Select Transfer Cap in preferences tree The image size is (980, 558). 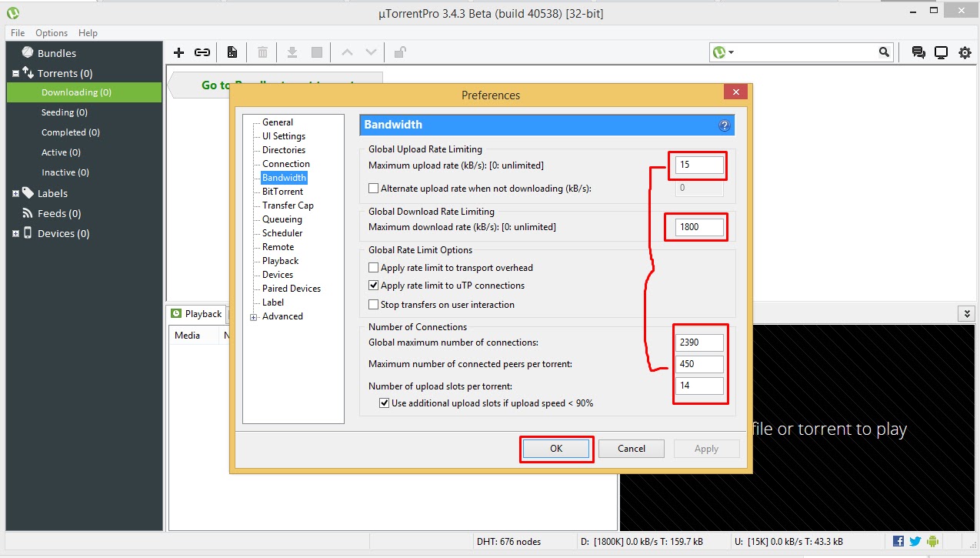288,205
